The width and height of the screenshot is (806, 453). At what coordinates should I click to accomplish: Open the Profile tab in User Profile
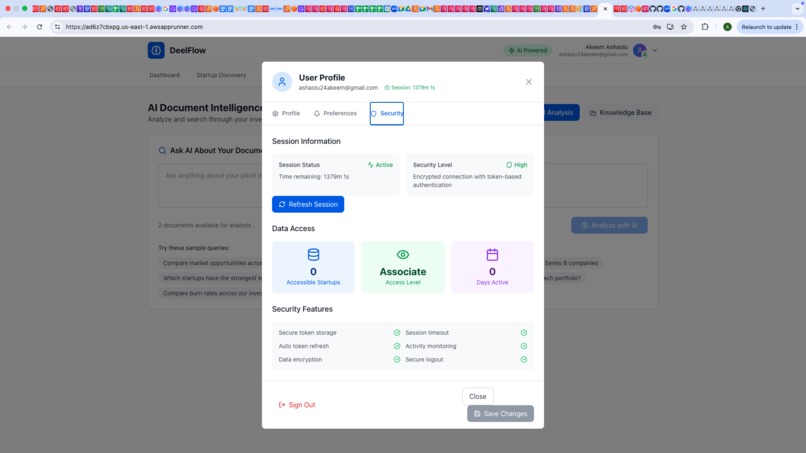tap(286, 113)
